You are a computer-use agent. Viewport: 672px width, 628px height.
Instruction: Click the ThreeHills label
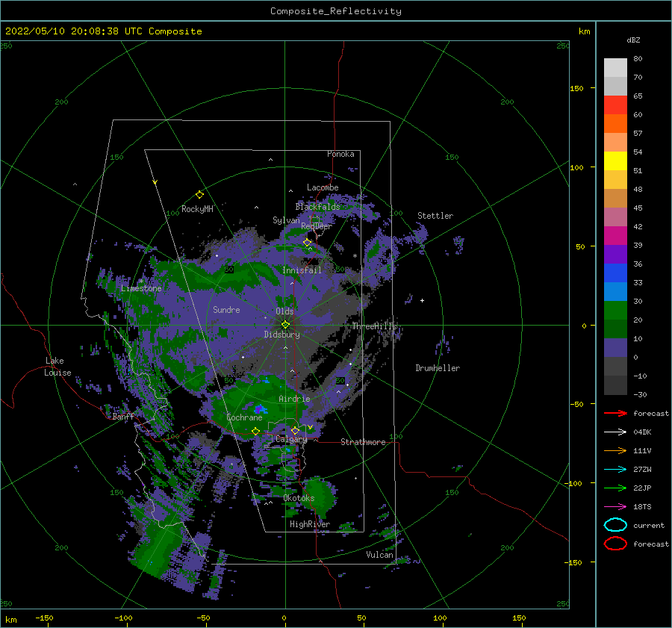coord(375,326)
